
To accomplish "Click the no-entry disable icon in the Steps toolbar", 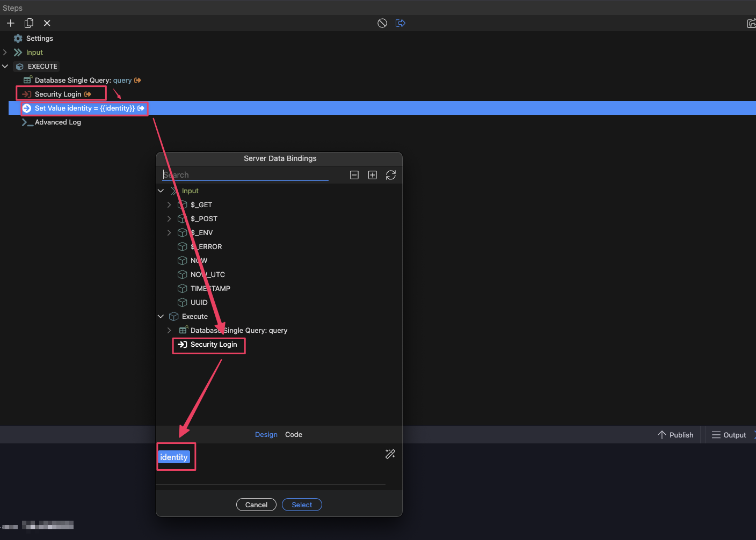I will [382, 23].
